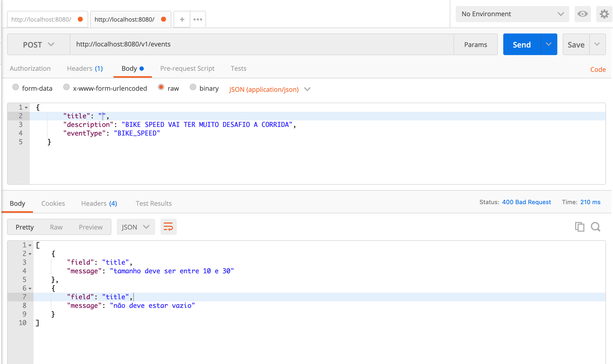The height and width of the screenshot is (364, 613).
Task: Open the No Environment dropdown
Action: 512,14
